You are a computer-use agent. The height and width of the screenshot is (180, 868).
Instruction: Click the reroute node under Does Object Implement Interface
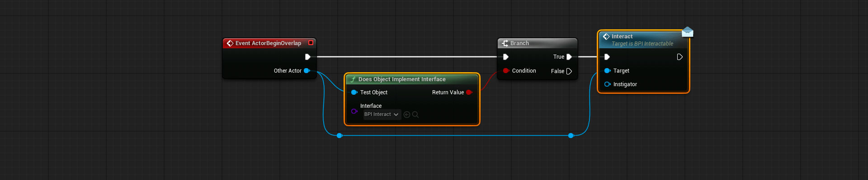pos(340,135)
